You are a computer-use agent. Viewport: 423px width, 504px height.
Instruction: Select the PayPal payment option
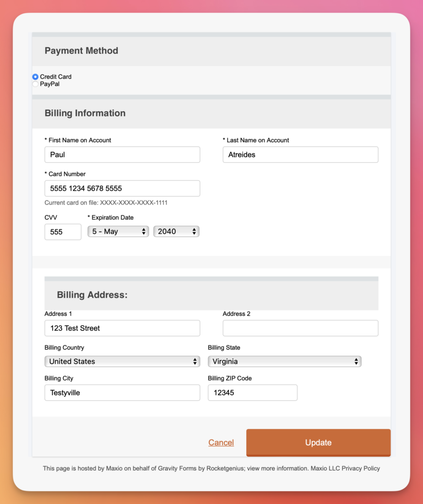coord(35,84)
